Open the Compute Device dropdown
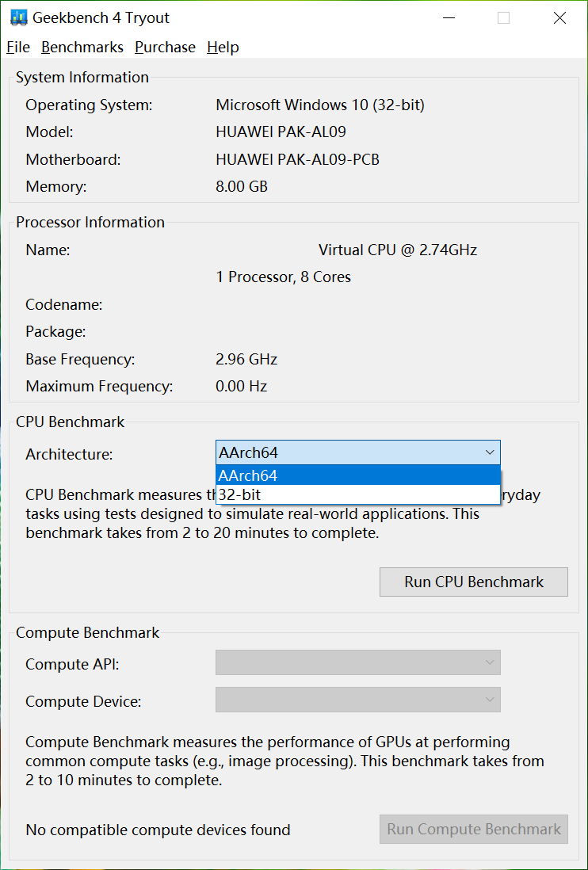The image size is (588, 870). tap(358, 700)
